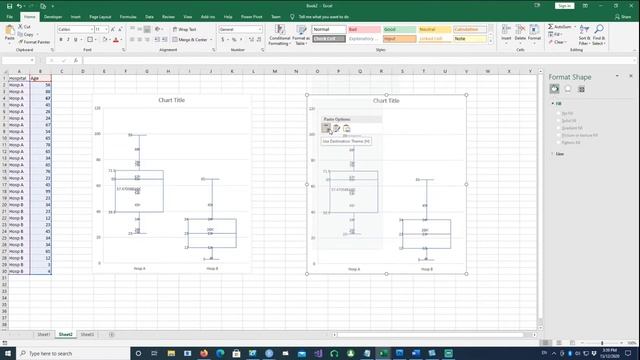Screen dimensions: 640x360
Task: Select the No fill radio button
Action: 559,113
